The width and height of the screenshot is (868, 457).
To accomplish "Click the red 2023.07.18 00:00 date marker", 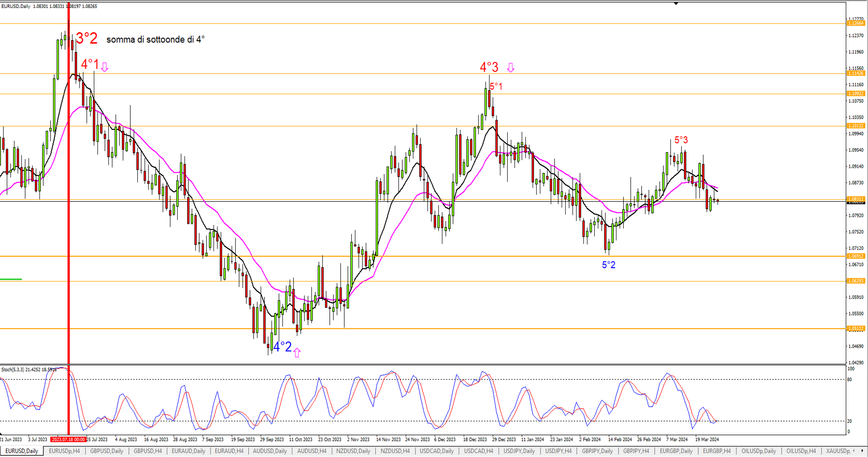I will (x=69, y=440).
